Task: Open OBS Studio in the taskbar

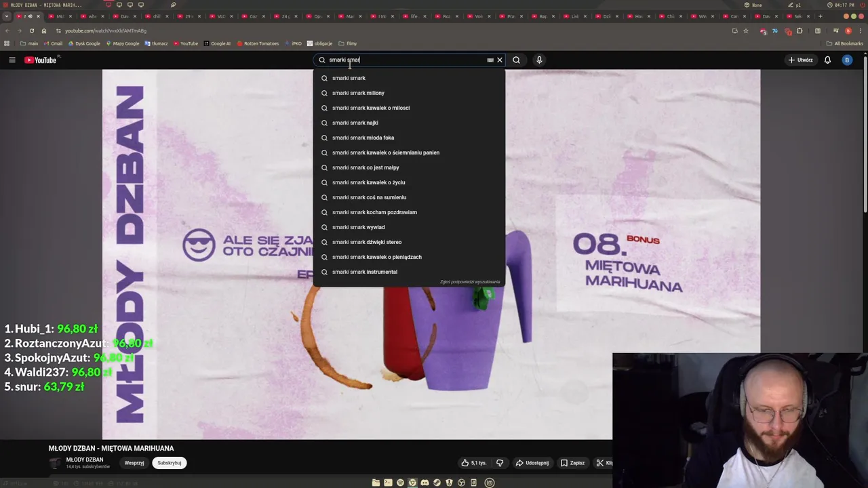Action: (x=461, y=483)
